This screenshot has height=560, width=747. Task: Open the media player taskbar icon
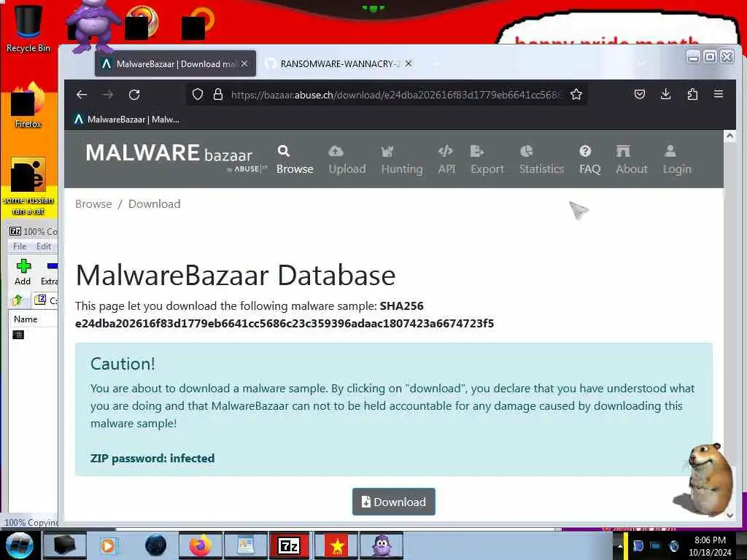click(108, 545)
